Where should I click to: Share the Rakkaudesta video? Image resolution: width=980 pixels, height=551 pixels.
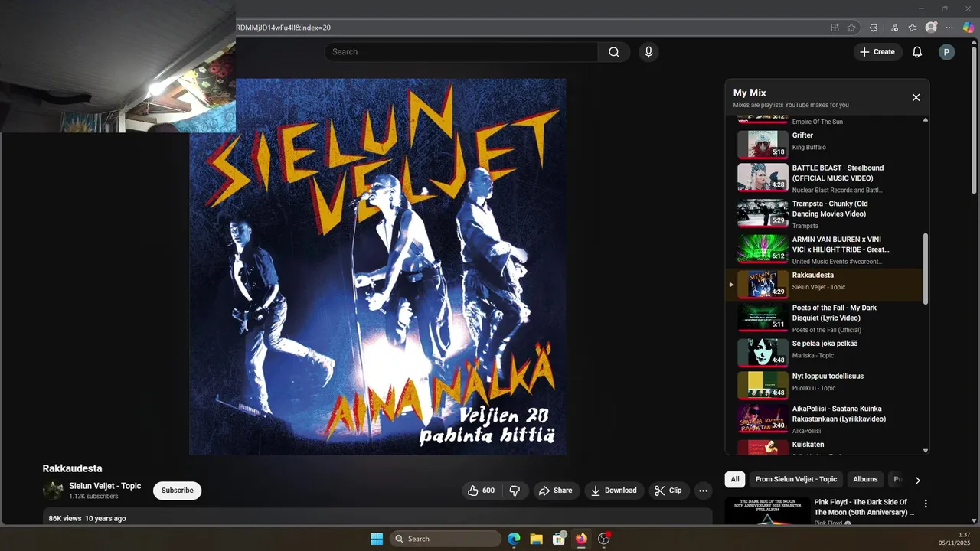tap(555, 491)
